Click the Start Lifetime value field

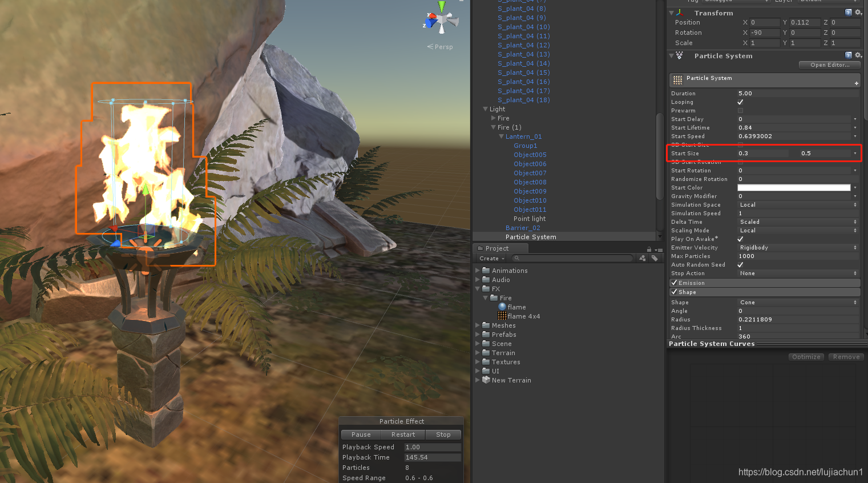tap(794, 127)
